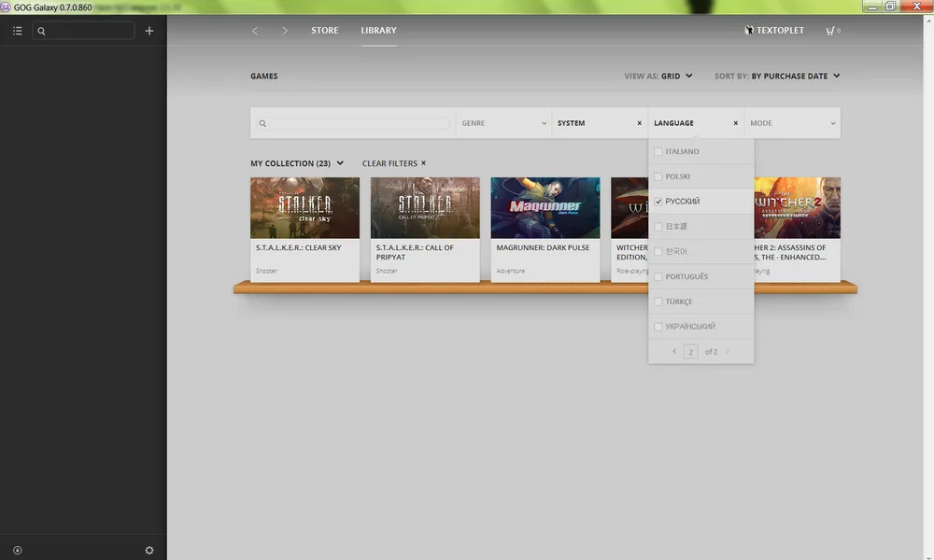Click the plus icon in sidebar

[149, 31]
